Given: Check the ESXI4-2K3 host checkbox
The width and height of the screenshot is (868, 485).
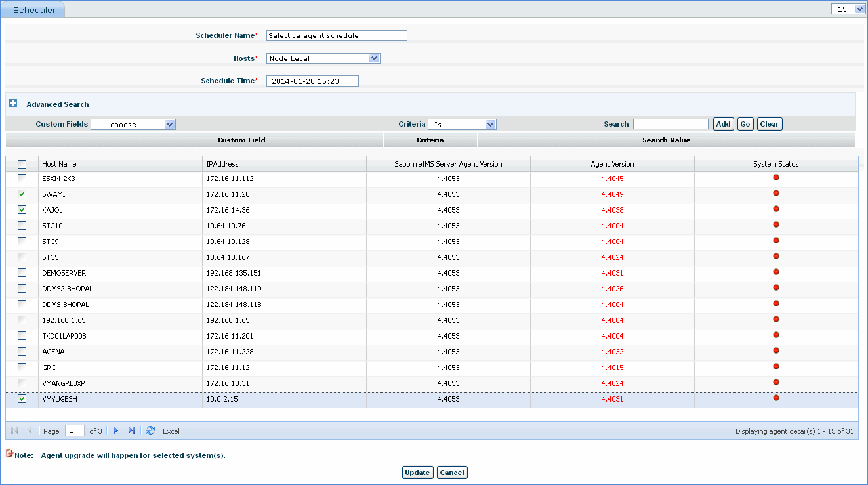Looking at the screenshot, I should tap(22, 179).
